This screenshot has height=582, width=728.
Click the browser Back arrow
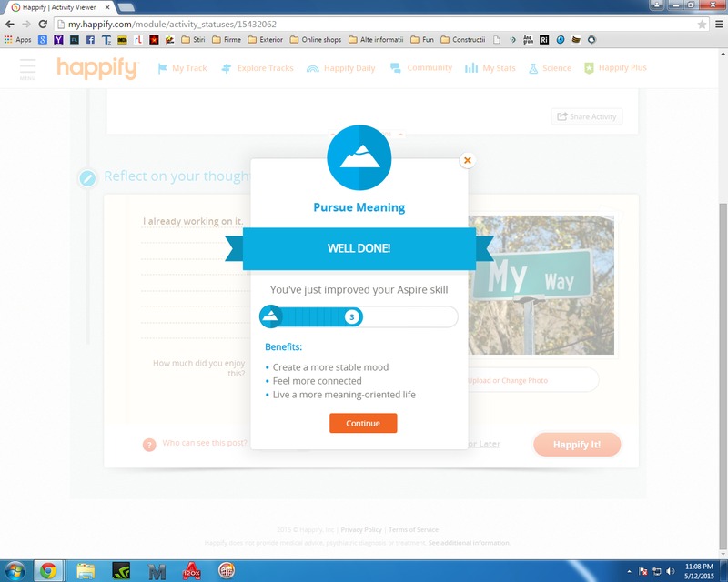tap(10, 25)
